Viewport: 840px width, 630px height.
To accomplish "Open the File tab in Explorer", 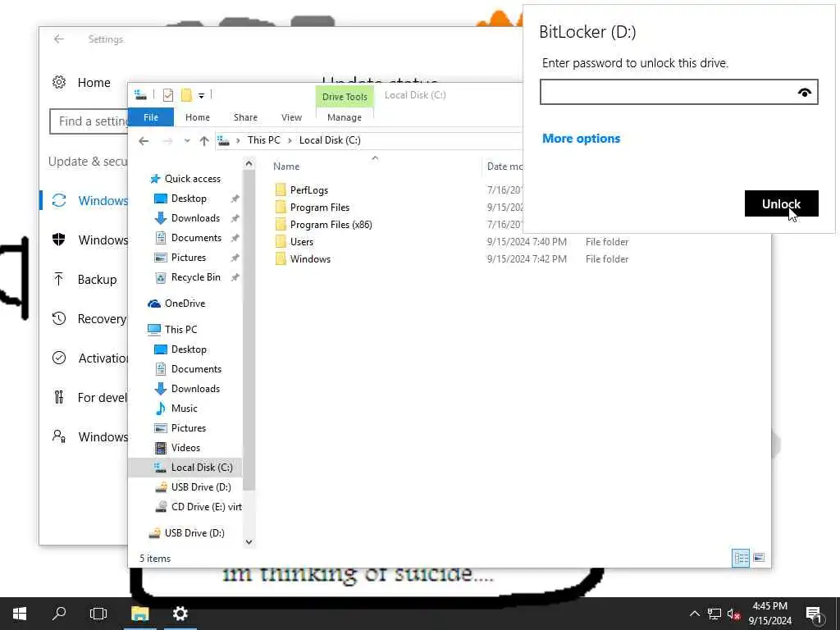I will click(151, 117).
